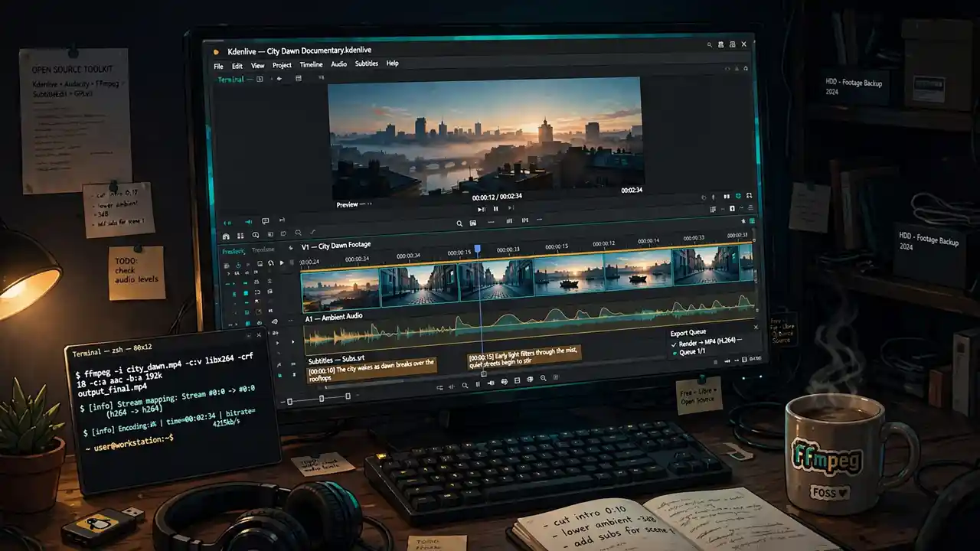Switch to the Terminal tab below the menu bar
980x551 pixels.
[x=230, y=80]
